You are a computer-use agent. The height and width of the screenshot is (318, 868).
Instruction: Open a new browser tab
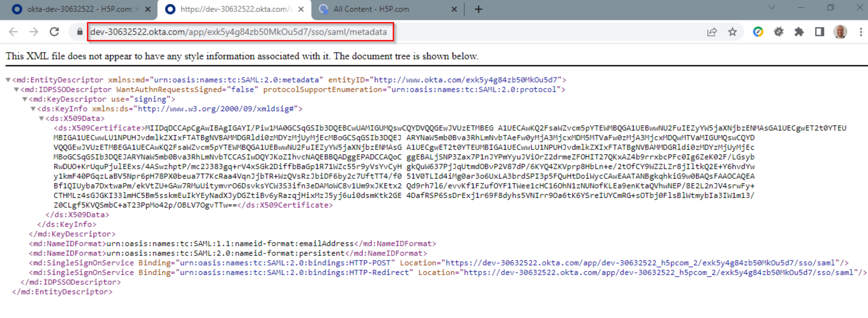479,9
